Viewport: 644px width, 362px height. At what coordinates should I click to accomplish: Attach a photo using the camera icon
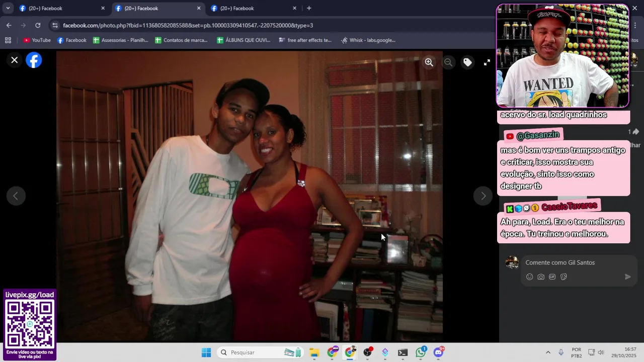[541, 277]
